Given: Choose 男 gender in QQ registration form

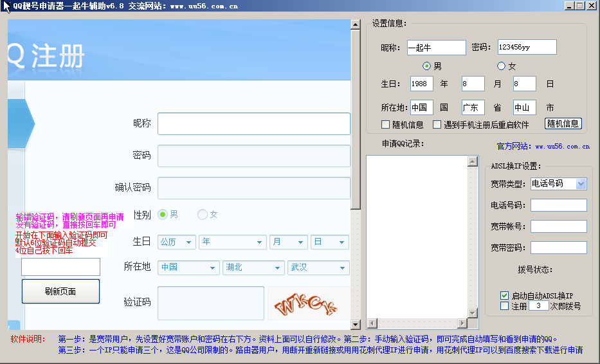Looking at the screenshot, I should pyautogui.click(x=163, y=215).
